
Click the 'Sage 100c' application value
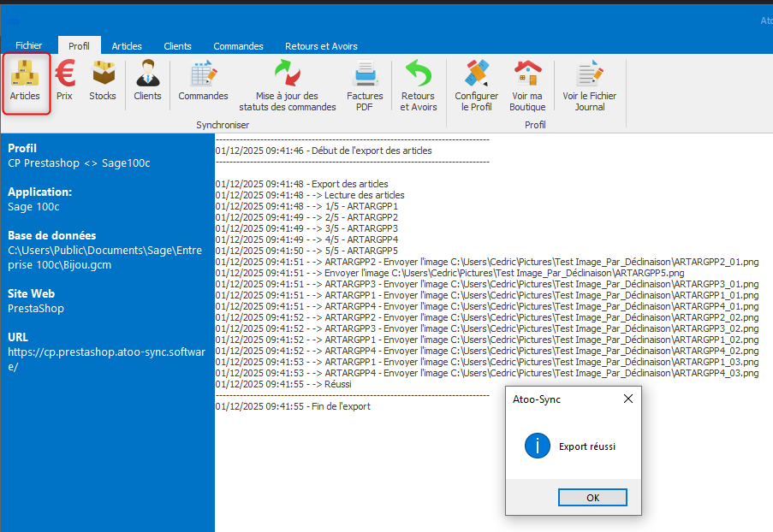33,207
